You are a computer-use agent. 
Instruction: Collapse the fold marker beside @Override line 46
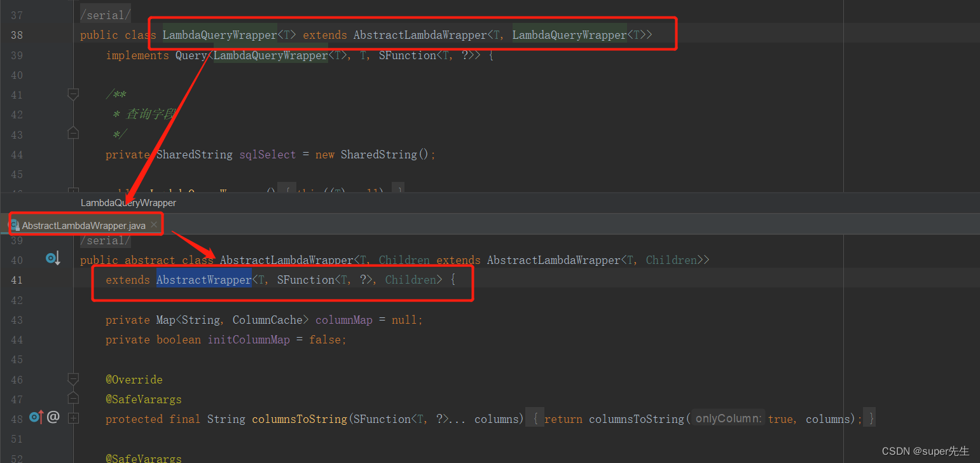[x=73, y=380]
